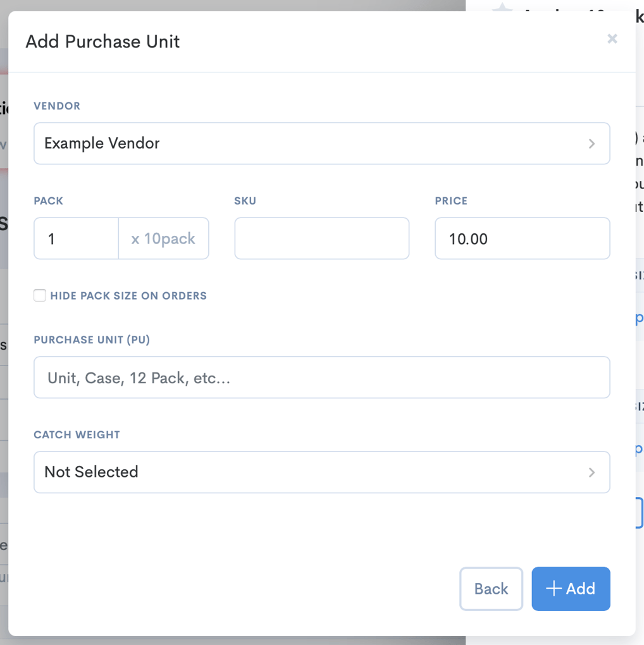
Task: Click the Price field showing 10.00
Action: pos(522,238)
